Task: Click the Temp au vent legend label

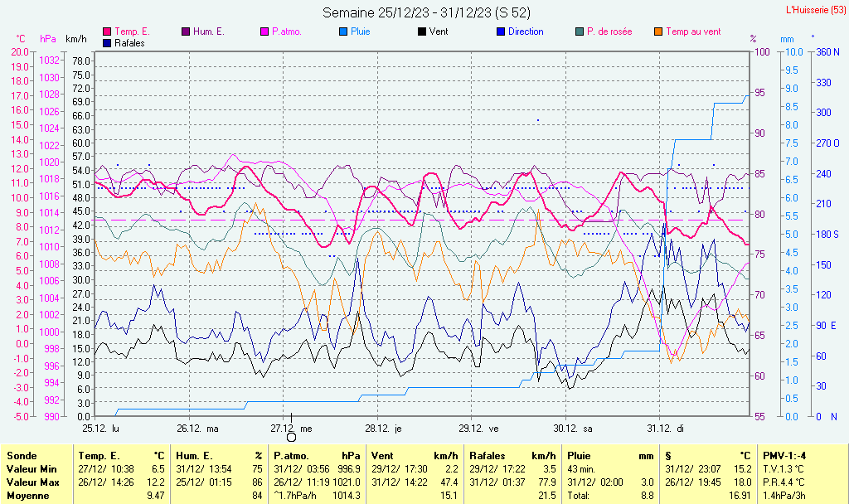Action: tap(693, 32)
